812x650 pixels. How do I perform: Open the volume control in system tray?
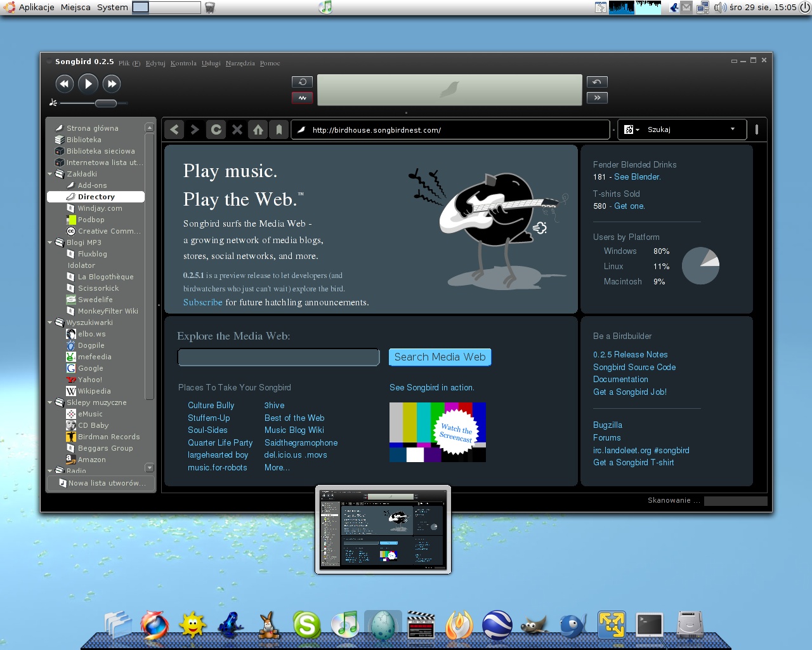tap(720, 8)
